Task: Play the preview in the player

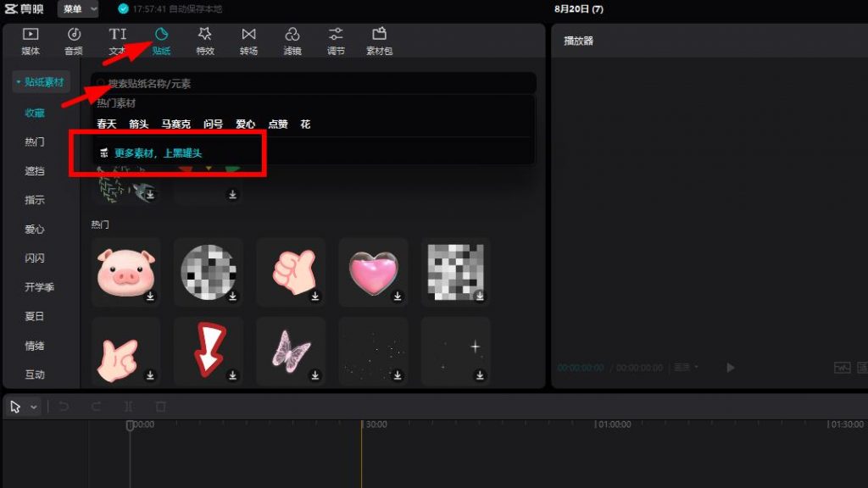Action: [x=730, y=368]
